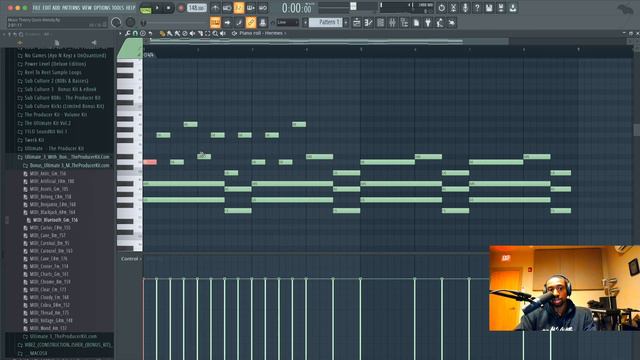This screenshot has height=360, width=640.
Task: Toggle the orange typing keyboard to piano icon
Action: [x=215, y=22]
